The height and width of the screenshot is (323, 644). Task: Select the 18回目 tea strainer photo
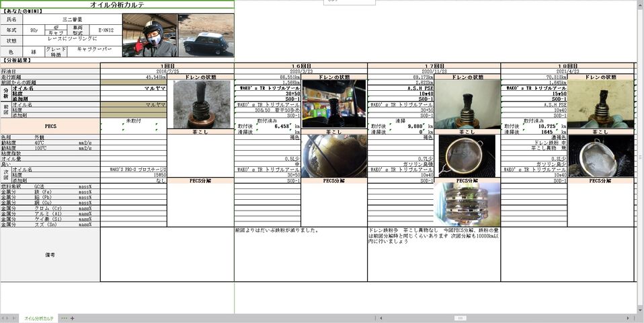coord(601,155)
